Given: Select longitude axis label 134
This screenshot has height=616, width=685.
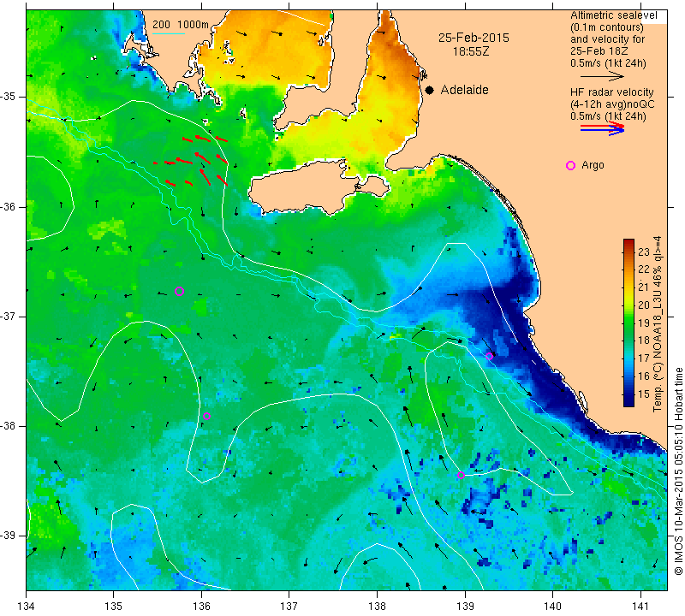Looking at the screenshot, I should click(x=27, y=607).
